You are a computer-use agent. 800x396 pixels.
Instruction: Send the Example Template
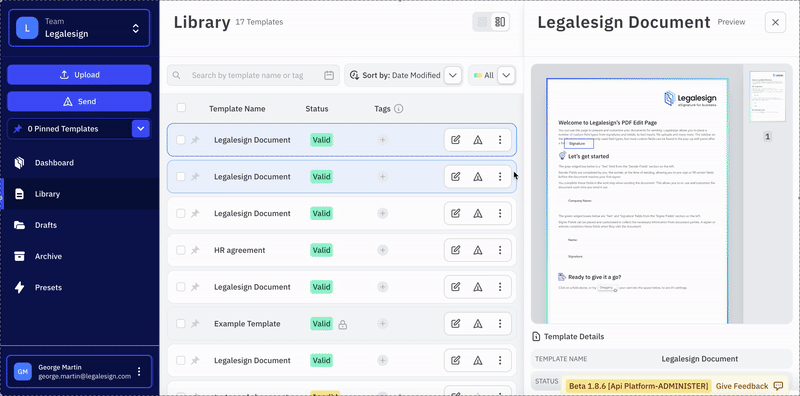pyautogui.click(x=478, y=324)
